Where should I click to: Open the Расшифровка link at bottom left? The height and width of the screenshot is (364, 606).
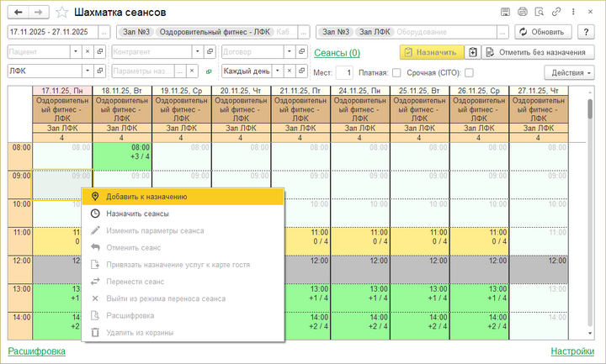[37, 351]
